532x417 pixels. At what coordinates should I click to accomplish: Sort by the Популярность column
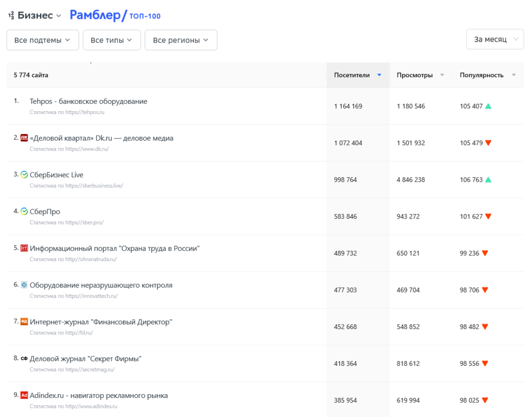(x=488, y=75)
